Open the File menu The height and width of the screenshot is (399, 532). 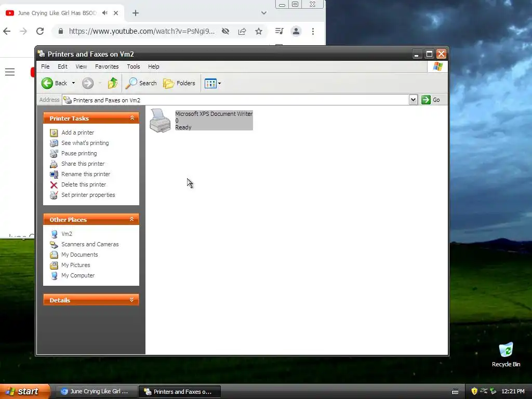click(x=45, y=66)
